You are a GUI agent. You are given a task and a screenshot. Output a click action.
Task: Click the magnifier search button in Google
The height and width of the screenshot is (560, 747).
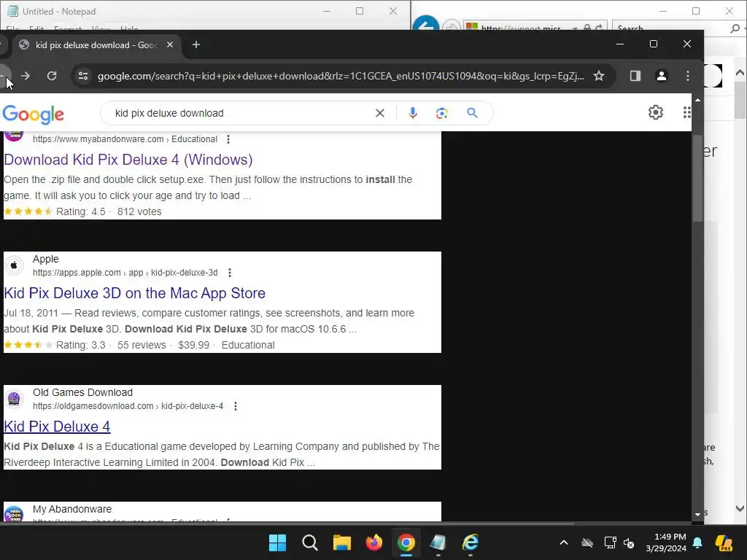(472, 113)
